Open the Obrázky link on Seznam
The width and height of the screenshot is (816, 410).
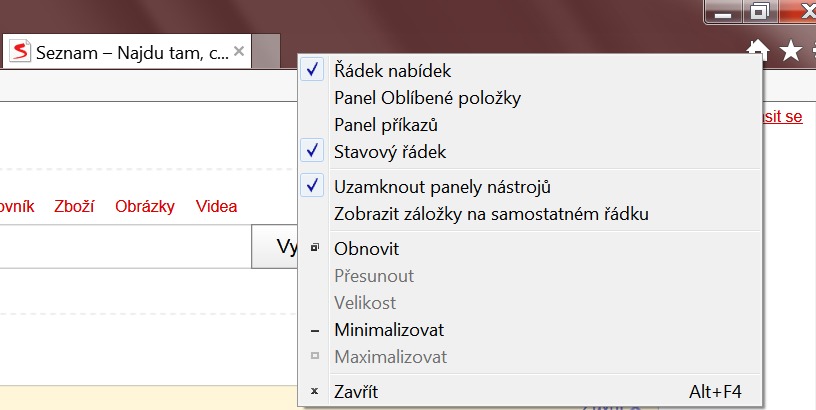click(145, 207)
